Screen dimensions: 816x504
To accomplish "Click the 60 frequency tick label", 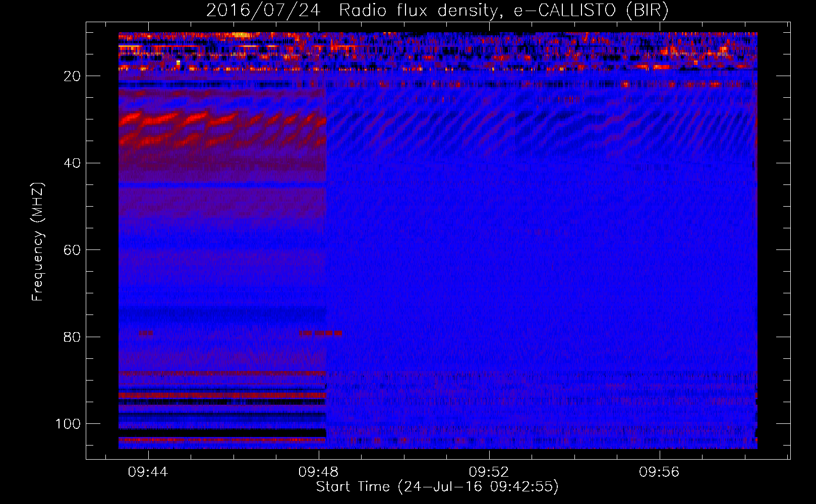I will point(72,250).
